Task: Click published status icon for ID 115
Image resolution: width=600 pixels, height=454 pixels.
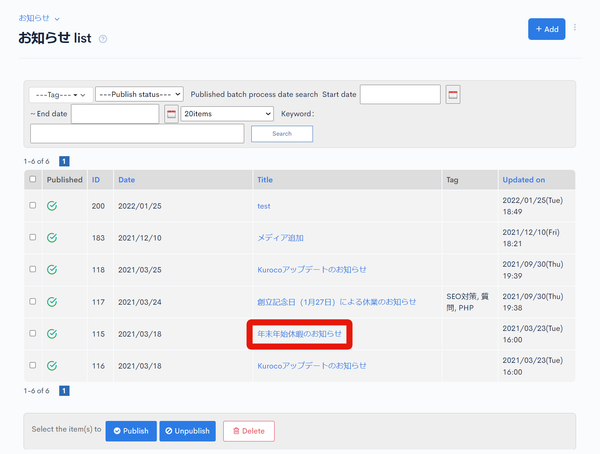Action: click(52, 334)
